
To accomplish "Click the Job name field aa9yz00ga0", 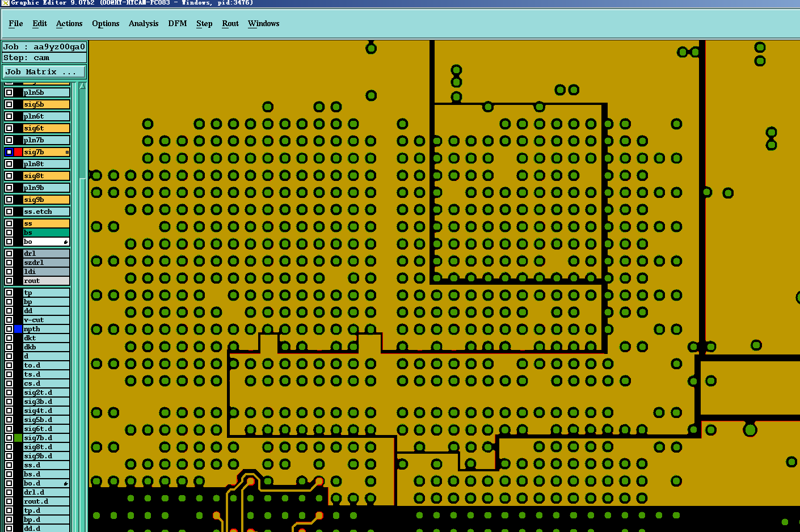I will [x=44, y=47].
